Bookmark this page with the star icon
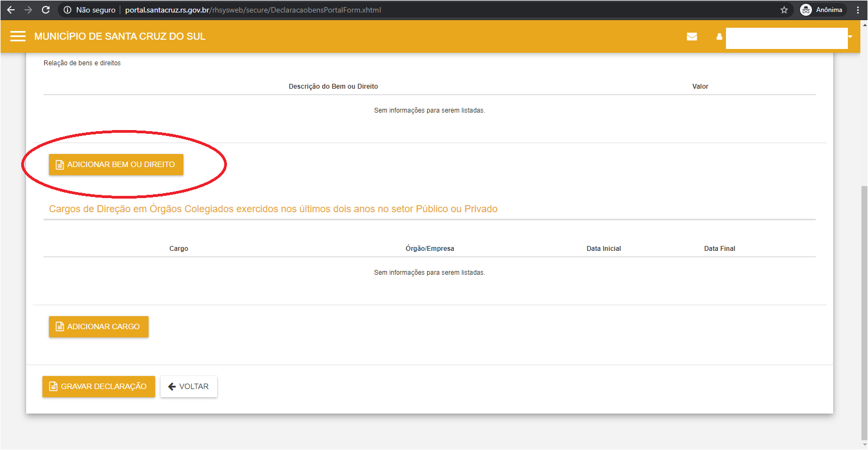Image resolution: width=868 pixels, height=450 pixels. (784, 10)
